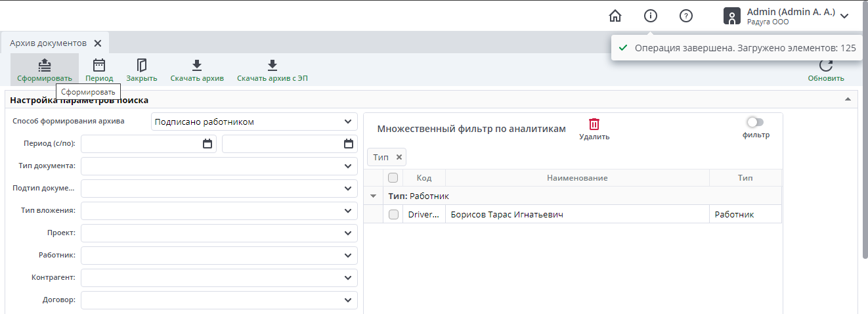Download archive via Скачать архив

pyautogui.click(x=197, y=65)
